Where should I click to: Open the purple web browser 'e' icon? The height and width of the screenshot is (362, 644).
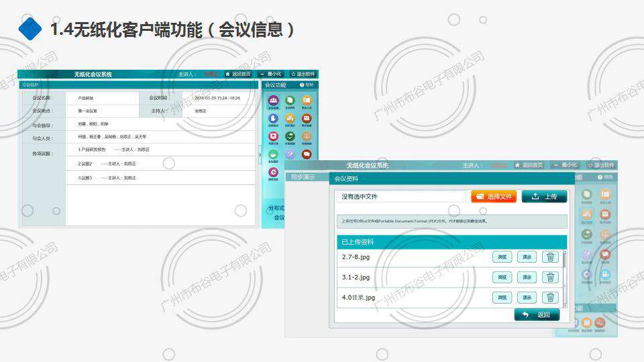click(273, 172)
